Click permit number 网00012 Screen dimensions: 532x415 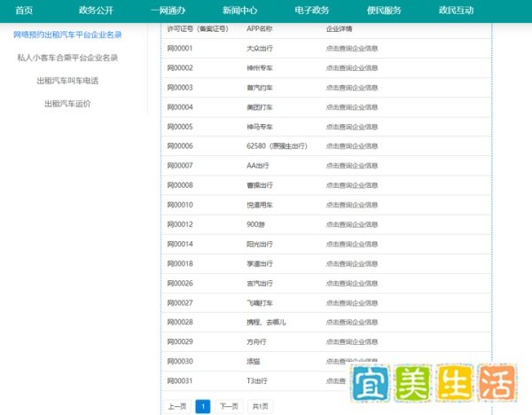click(x=180, y=224)
